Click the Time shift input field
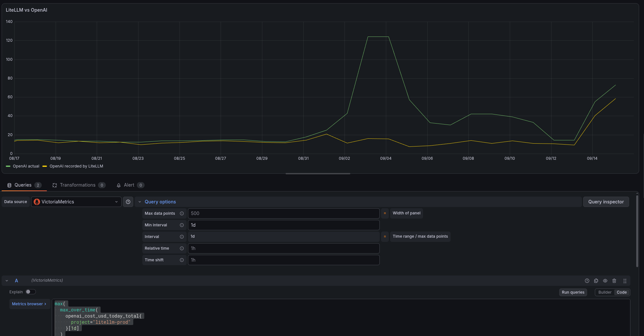The image size is (644, 336). click(284, 260)
